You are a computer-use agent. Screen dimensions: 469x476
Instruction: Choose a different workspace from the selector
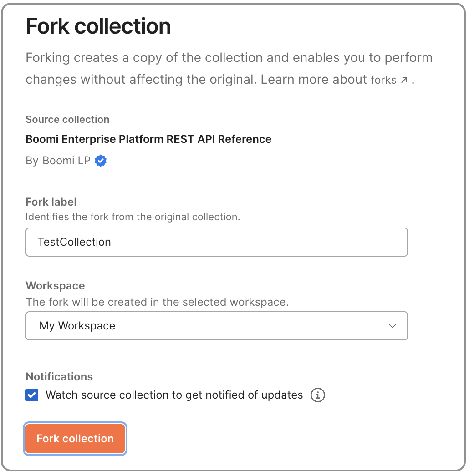click(216, 326)
